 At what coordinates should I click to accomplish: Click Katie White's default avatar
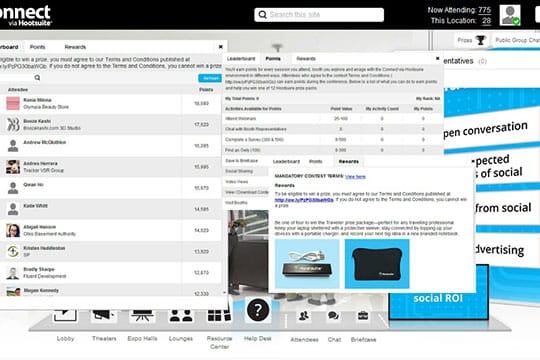click(x=13, y=209)
